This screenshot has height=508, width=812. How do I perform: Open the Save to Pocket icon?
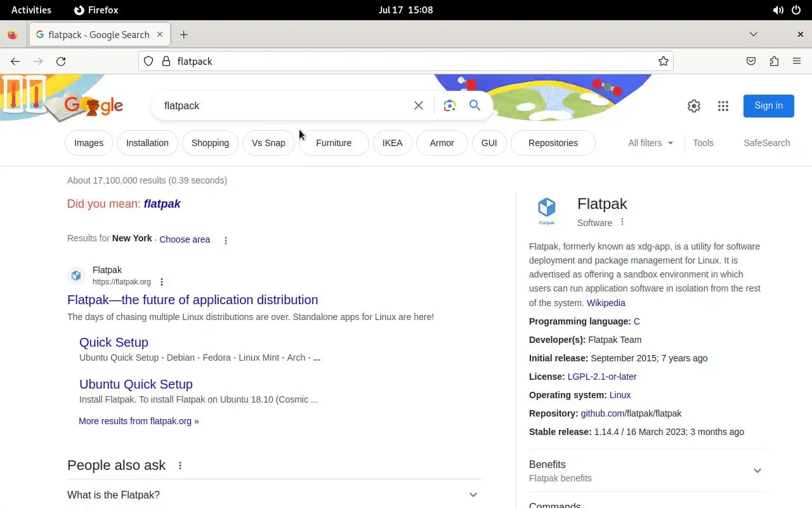click(x=751, y=62)
